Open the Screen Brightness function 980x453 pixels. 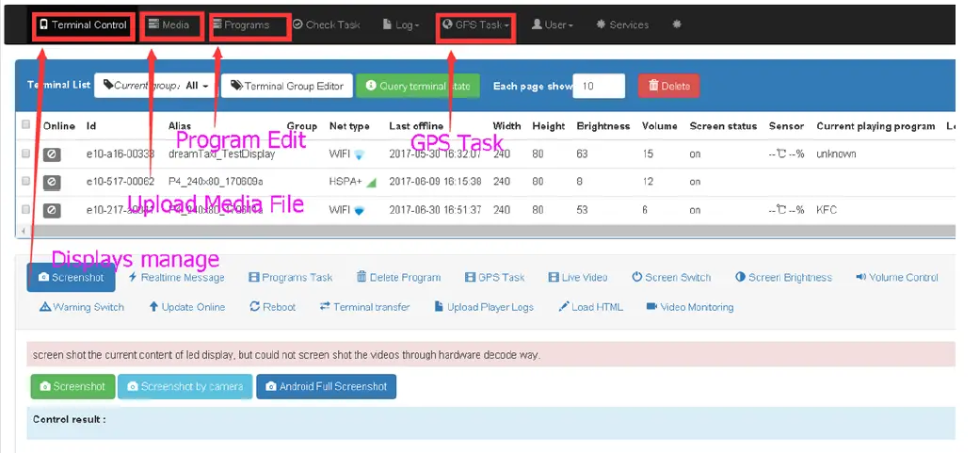point(784,278)
